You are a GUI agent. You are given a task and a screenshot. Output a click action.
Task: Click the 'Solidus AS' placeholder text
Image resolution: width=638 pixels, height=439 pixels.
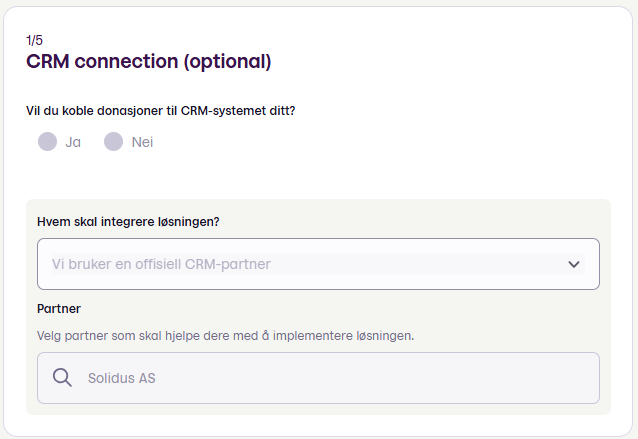[x=122, y=378]
